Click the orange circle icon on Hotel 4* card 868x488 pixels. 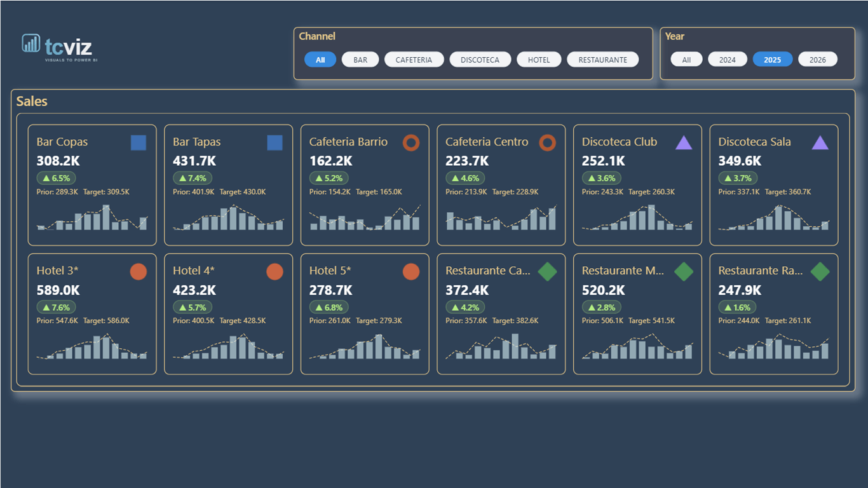click(x=275, y=271)
